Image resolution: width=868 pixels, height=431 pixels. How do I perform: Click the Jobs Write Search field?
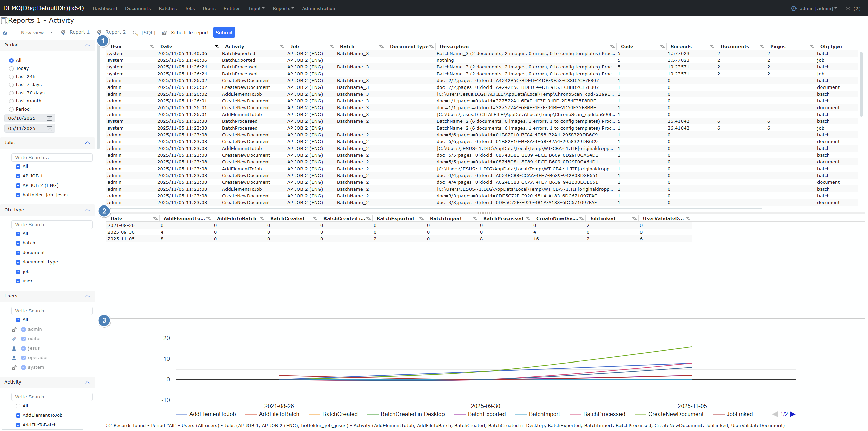52,158
